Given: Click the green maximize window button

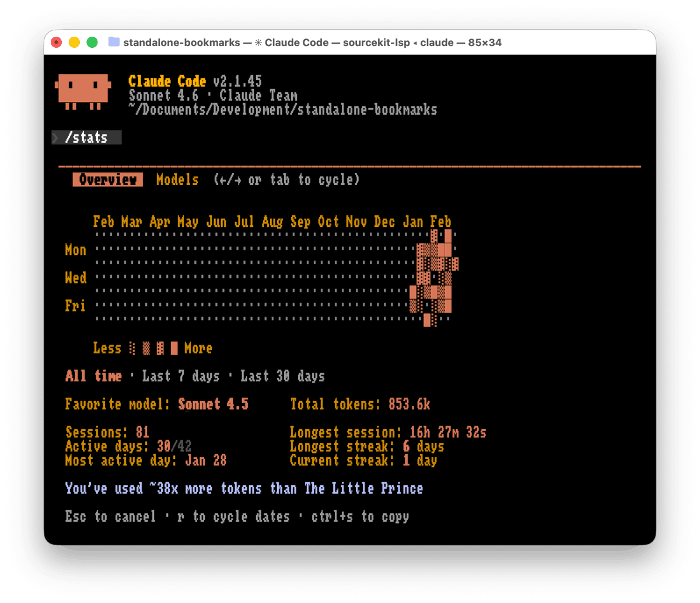Looking at the screenshot, I should [x=92, y=42].
